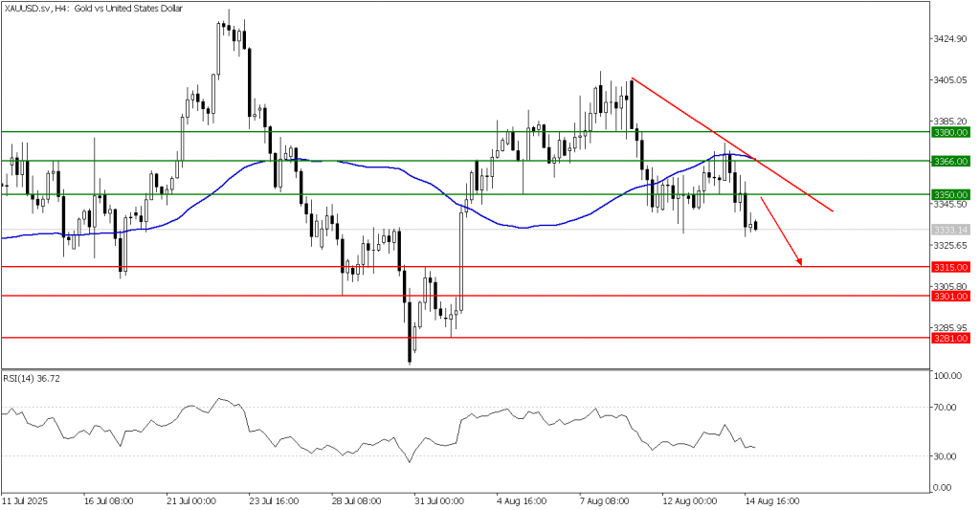Screen dimensions: 980x510
Task: Click the RSI(14) 36.72 indicator label
Action: (x=32, y=379)
